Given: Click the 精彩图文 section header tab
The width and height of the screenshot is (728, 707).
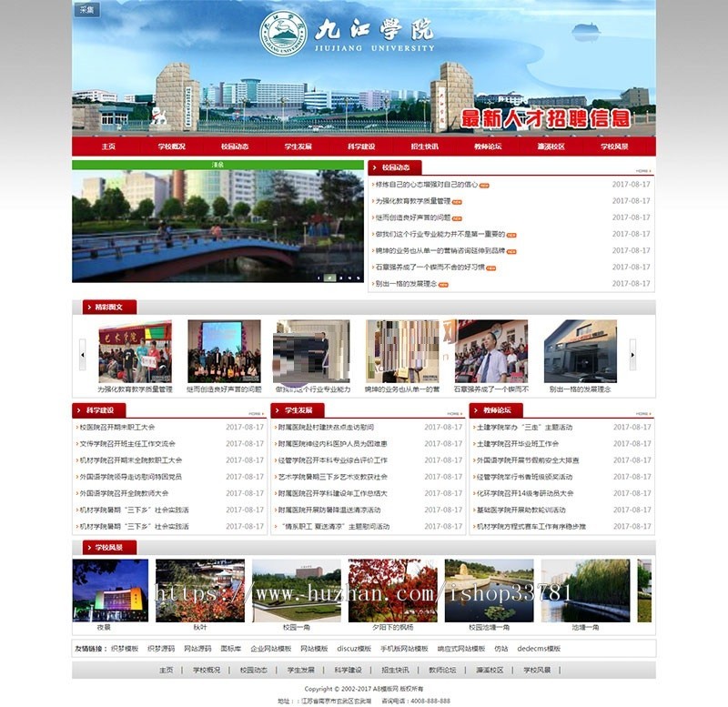Looking at the screenshot, I should tap(109, 307).
